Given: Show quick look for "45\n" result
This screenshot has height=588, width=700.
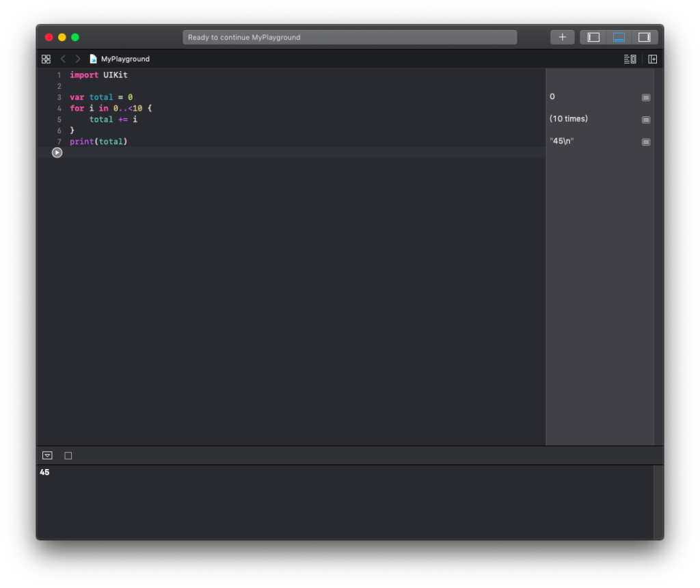Looking at the screenshot, I should point(645,142).
